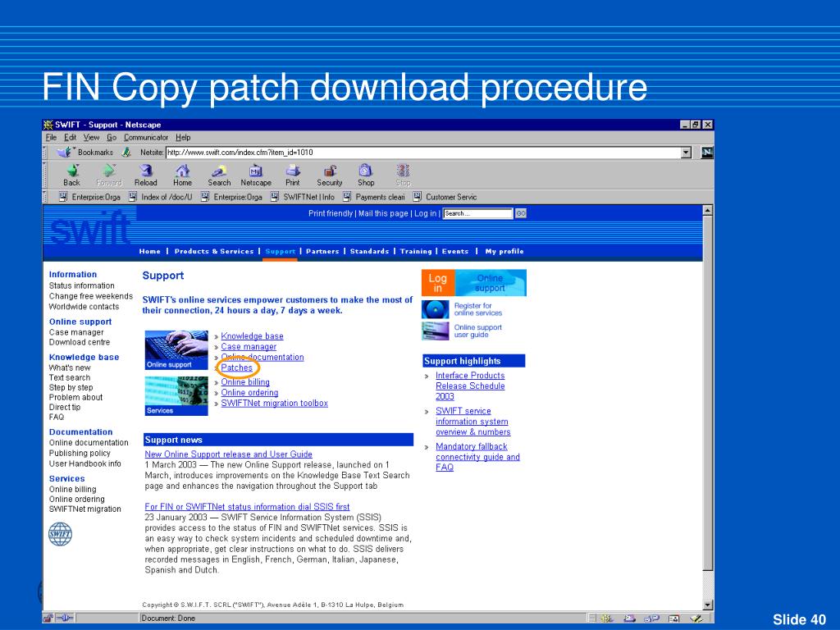This screenshot has height=630, width=840.
Task: Open the Edit menu
Action: click(x=71, y=138)
